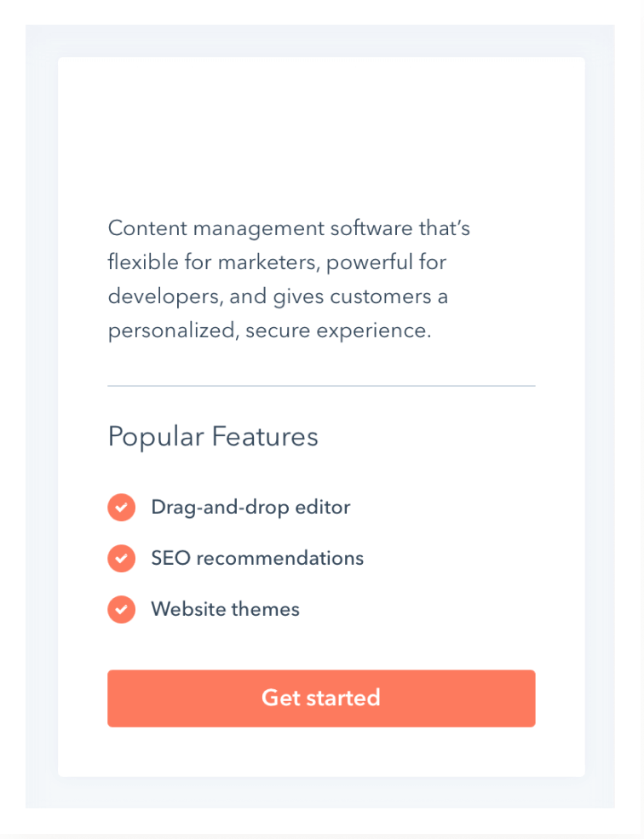Image resolution: width=644 pixels, height=839 pixels.
Task: Click the checkmark icon beside SEO recommendations
Action: click(121, 559)
